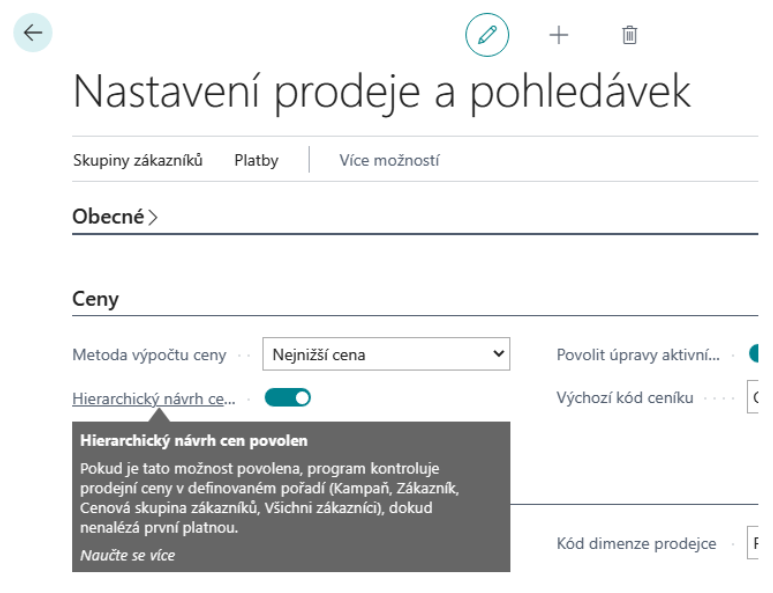Click the Metoda výpočtu ceny label
Screen dimensions: 773x593
pos(149,355)
